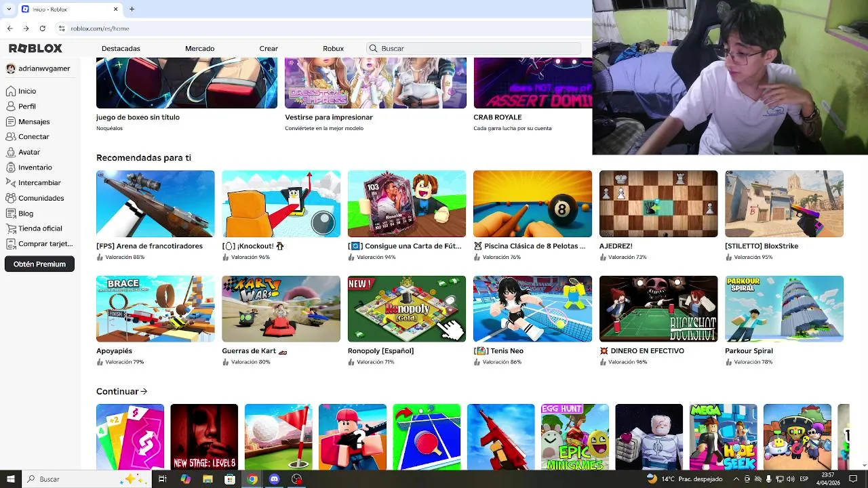Viewport: 868px width, 488px height.
Task: Open Destacadas in top navigation
Action: [121, 48]
